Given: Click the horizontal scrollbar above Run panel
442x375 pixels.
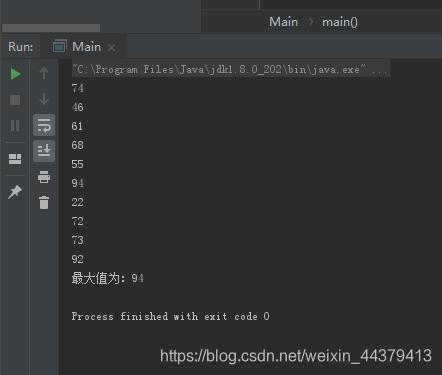Looking at the screenshot, I should (x=51, y=28).
